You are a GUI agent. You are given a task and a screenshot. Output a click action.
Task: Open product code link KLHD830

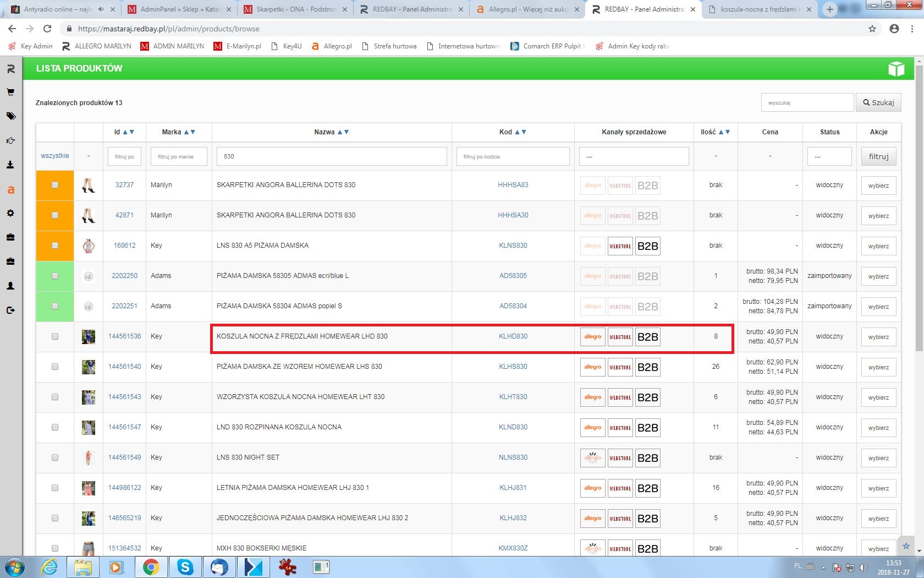pyautogui.click(x=513, y=336)
